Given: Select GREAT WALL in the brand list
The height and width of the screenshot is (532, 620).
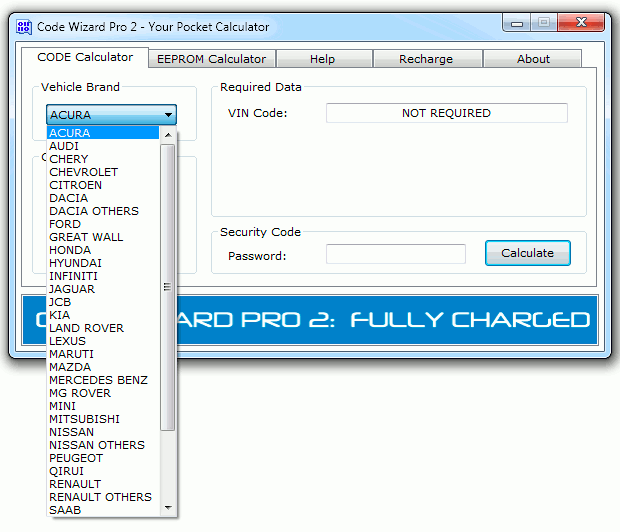Looking at the screenshot, I should pos(103,237).
